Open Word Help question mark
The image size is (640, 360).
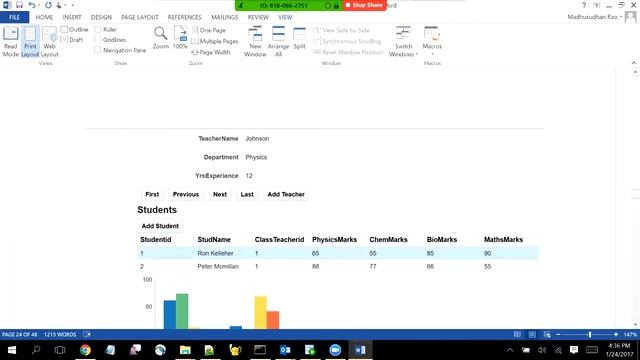coord(584,5)
